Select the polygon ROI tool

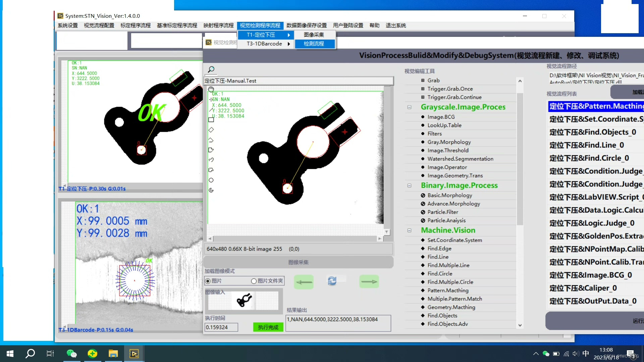point(211,150)
